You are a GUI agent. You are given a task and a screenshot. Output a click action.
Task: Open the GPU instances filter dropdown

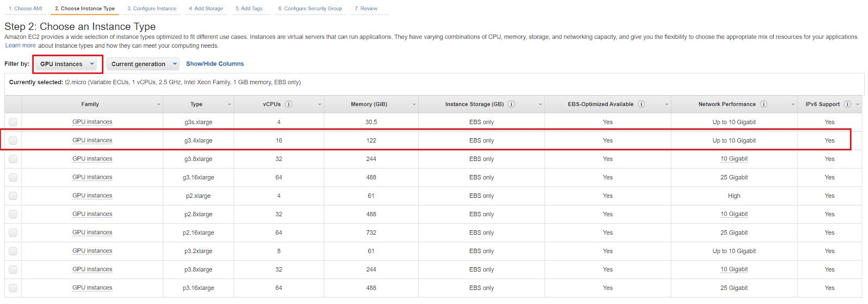point(67,64)
